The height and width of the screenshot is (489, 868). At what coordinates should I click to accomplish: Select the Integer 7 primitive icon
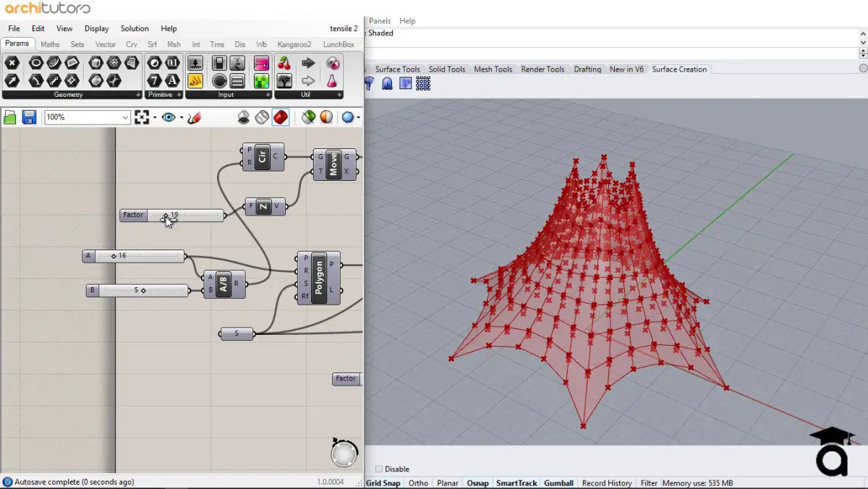point(154,80)
